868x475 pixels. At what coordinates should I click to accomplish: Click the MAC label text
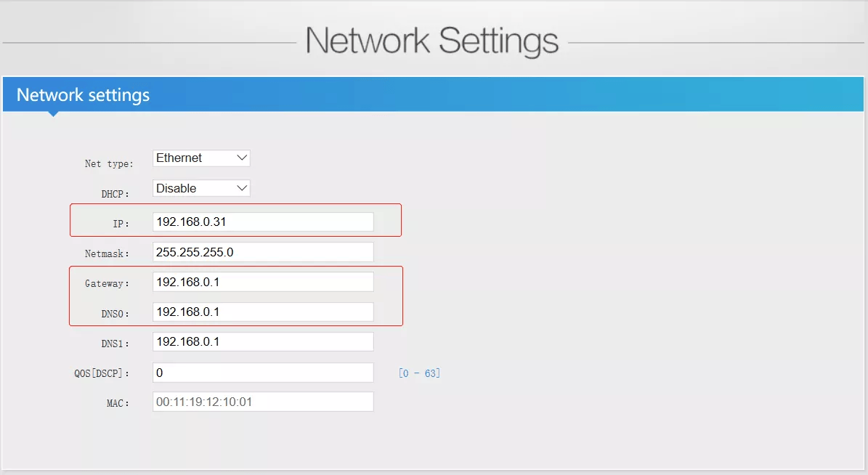point(118,403)
